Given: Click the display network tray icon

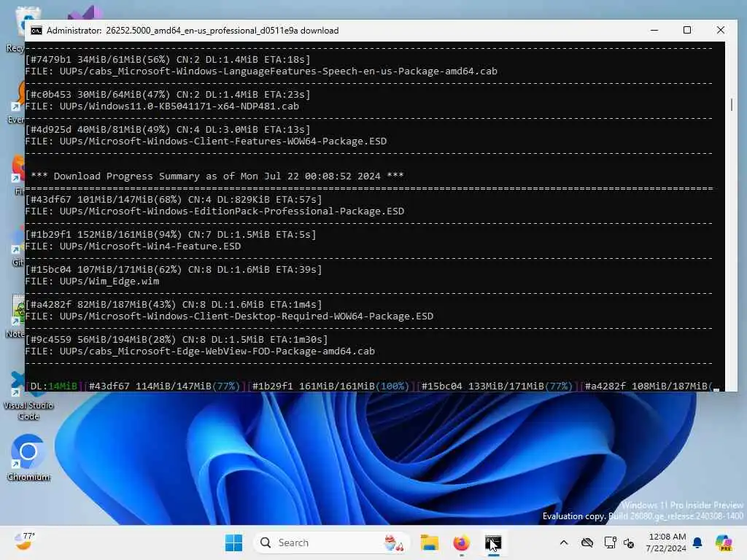Looking at the screenshot, I should pyautogui.click(x=610, y=542).
